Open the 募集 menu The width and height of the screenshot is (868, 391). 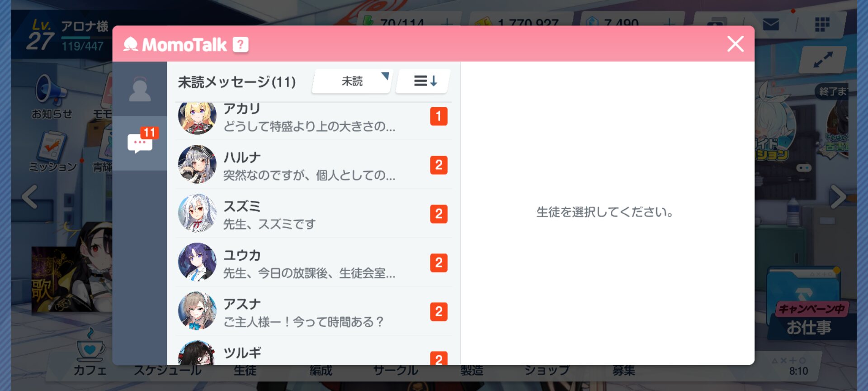point(624,371)
